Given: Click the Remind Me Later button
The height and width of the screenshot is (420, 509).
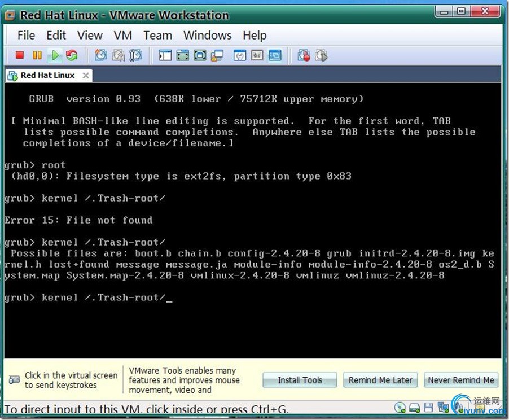Looking at the screenshot, I should [380, 380].
